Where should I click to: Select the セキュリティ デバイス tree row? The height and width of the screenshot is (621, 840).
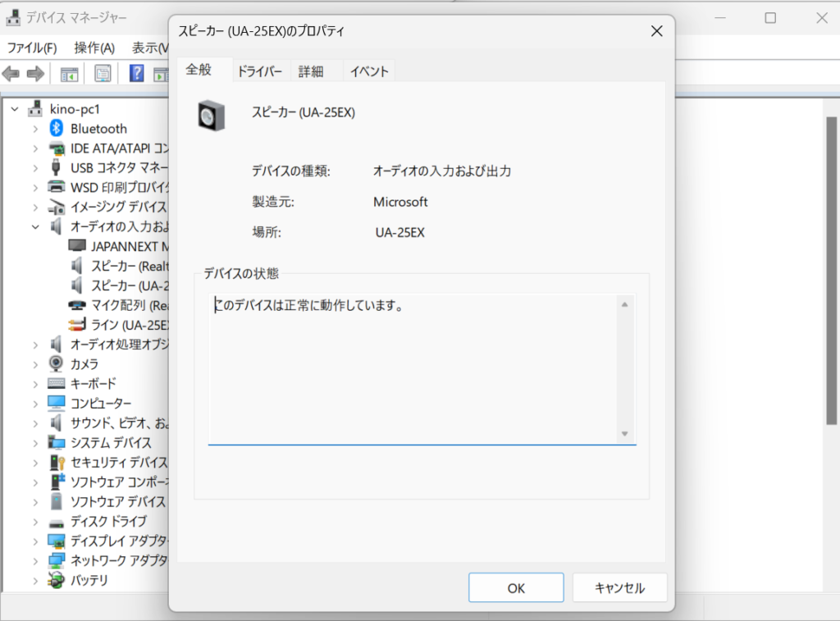click(x=119, y=463)
